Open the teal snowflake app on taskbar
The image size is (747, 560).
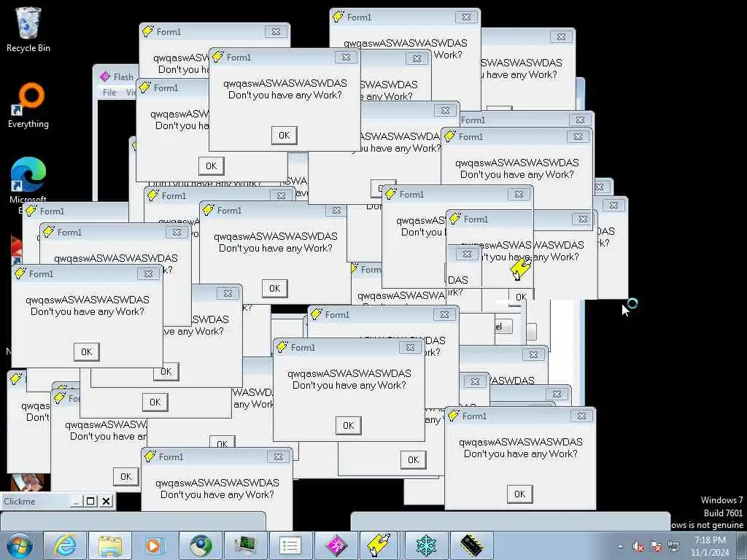[x=426, y=545]
